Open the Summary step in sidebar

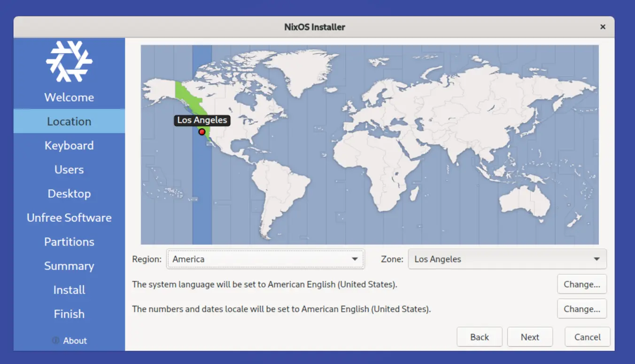pyautogui.click(x=69, y=266)
